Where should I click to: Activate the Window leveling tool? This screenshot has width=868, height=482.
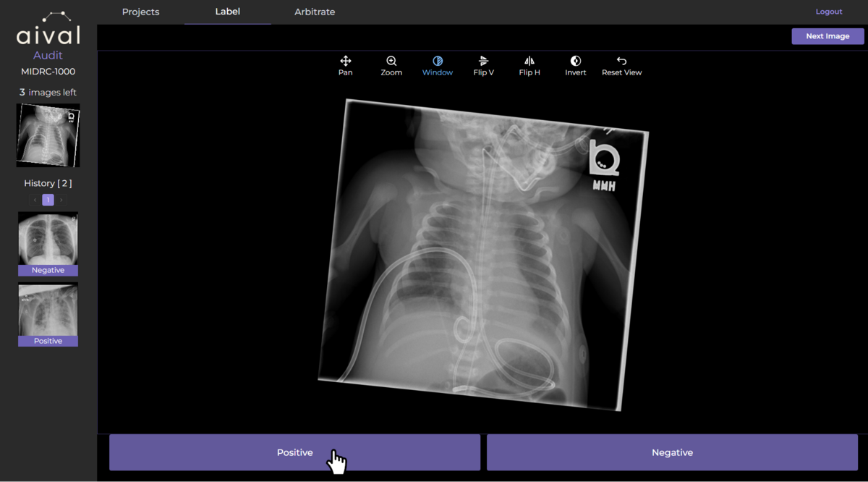coord(437,66)
